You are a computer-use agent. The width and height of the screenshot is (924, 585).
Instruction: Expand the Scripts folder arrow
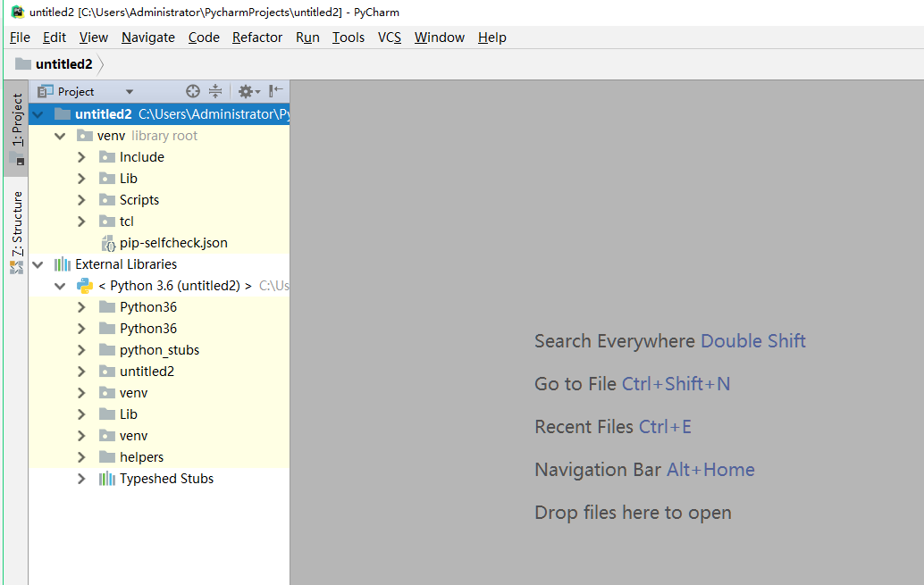82,200
